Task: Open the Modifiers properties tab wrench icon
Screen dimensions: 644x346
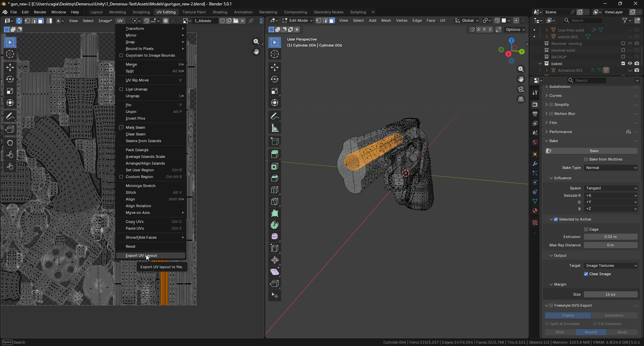Action: [535, 164]
